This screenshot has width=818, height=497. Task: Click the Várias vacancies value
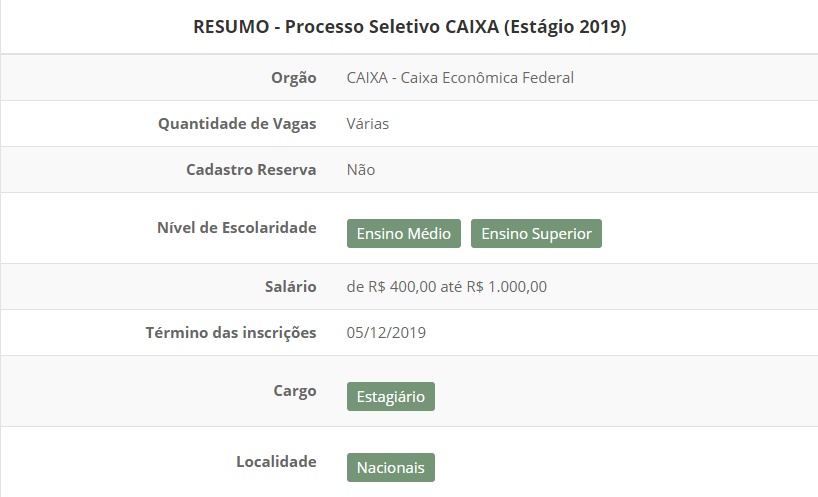tap(368, 124)
